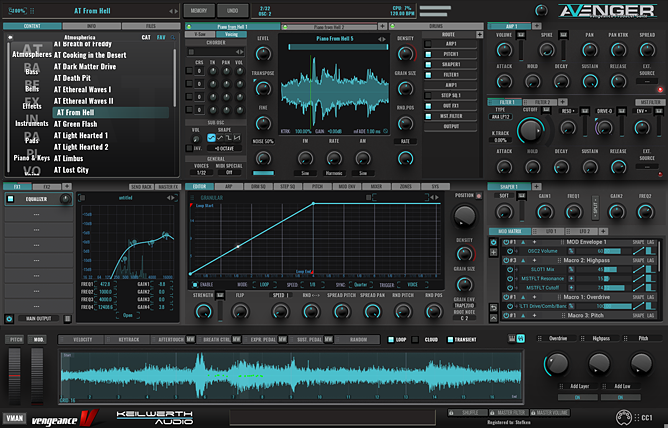Click the granular editor menu icon
Image resolution: width=668 pixels, height=428 pixels.
pyautogui.click(x=192, y=198)
